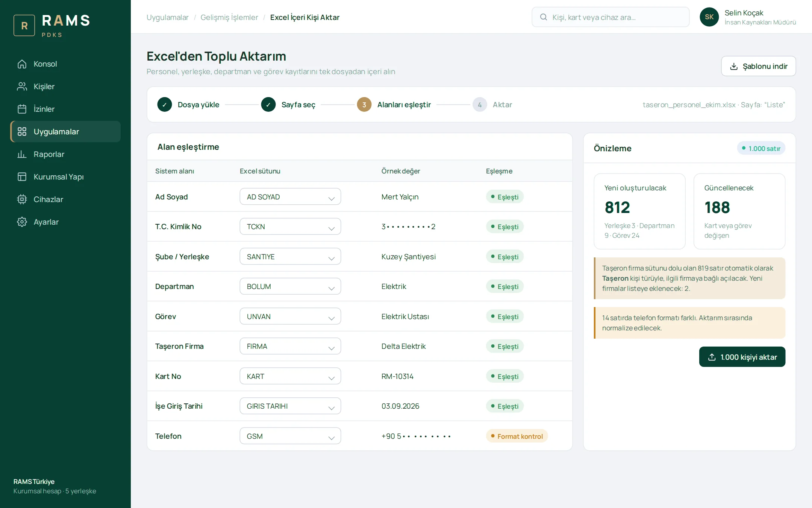
Task: Click the Format kontrol badge for Telefon
Action: 517,436
